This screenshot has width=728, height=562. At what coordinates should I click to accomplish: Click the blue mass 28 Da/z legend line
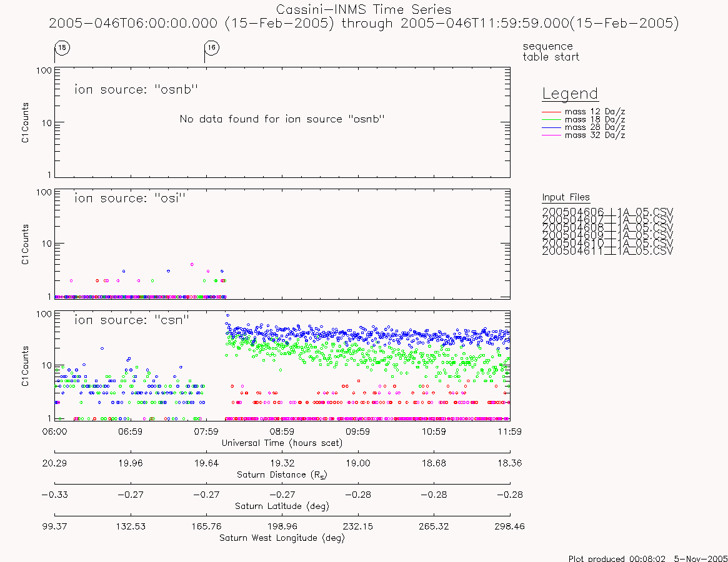pos(552,127)
